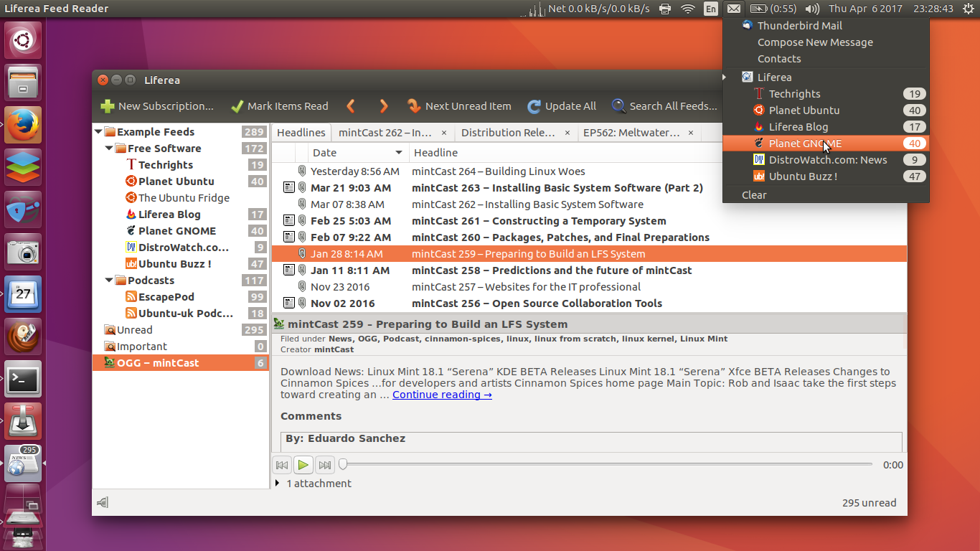
Task: Play the podcast attachment
Action: (x=303, y=465)
